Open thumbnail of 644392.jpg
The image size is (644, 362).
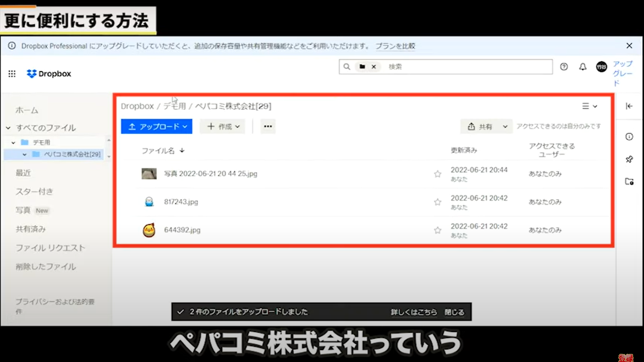click(x=149, y=230)
